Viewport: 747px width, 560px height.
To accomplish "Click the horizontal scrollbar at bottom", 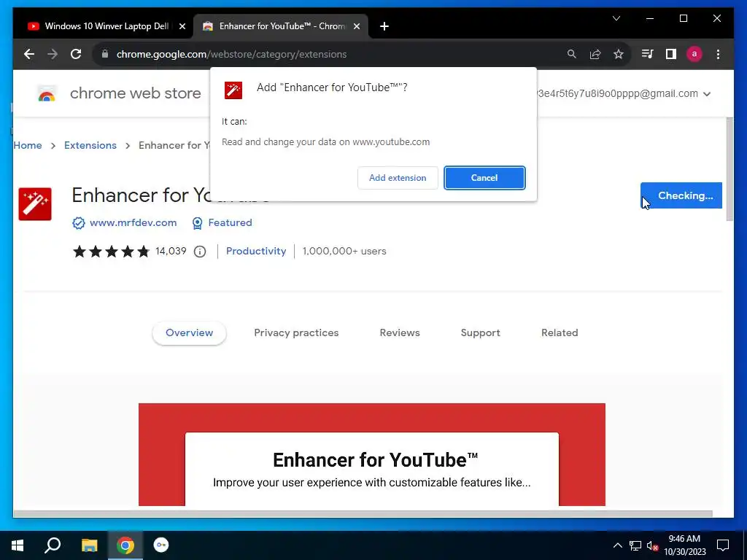I will (363, 513).
